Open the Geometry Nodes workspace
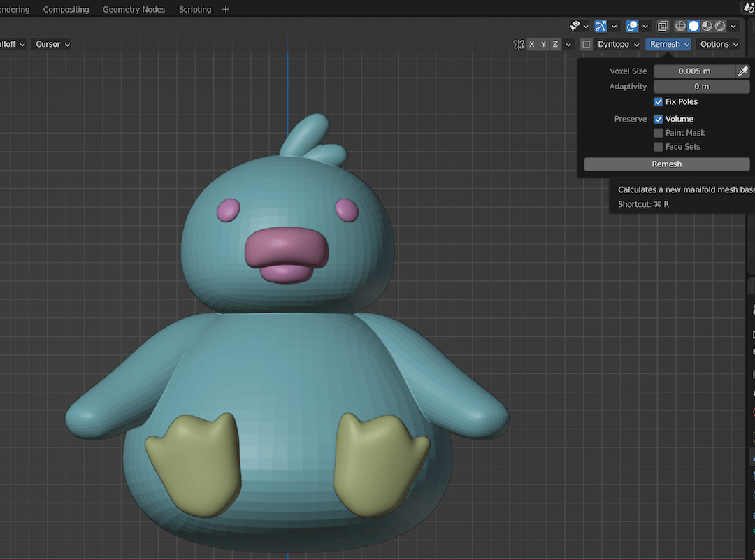The height and width of the screenshot is (560, 755). pyautogui.click(x=134, y=9)
